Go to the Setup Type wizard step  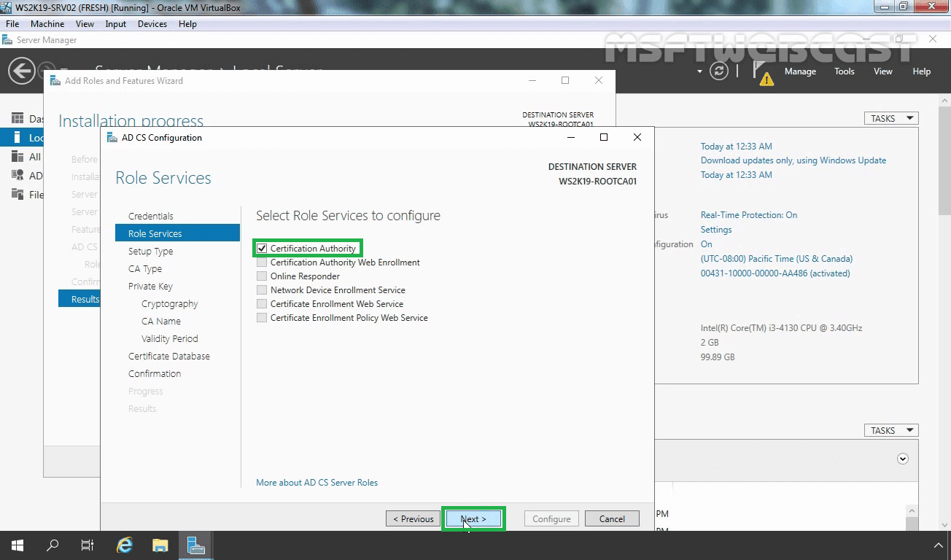pyautogui.click(x=151, y=252)
